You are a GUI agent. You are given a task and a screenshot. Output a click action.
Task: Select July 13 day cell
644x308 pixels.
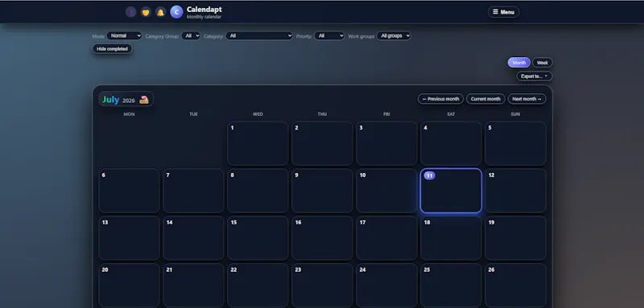point(130,238)
